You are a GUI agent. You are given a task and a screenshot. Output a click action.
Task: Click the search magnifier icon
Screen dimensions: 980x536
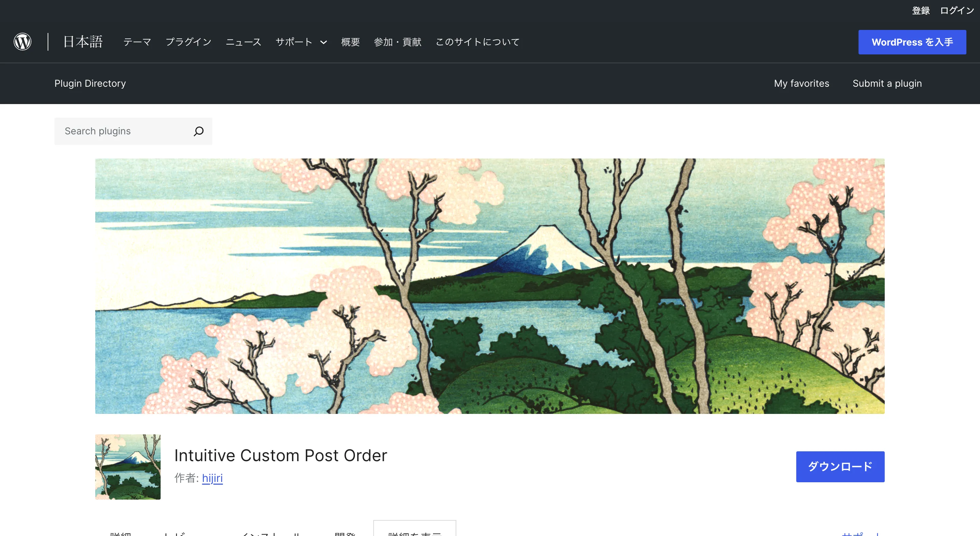(199, 131)
